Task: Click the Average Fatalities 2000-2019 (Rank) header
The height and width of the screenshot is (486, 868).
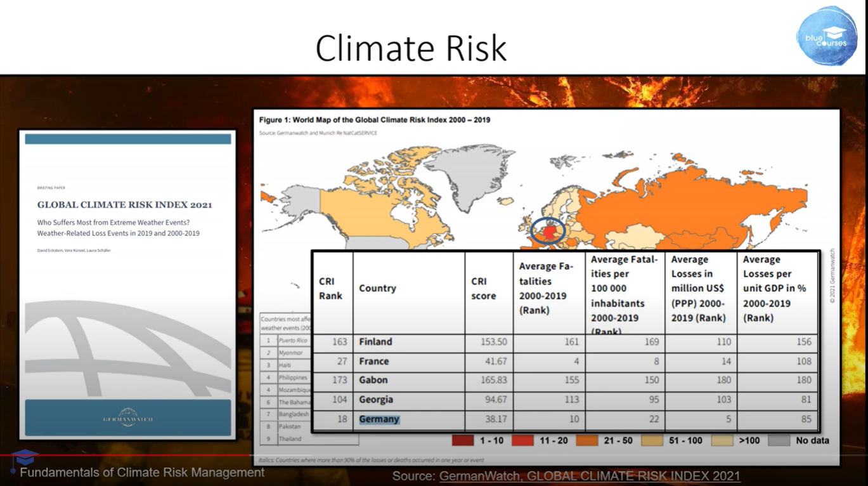Action: coord(547,288)
